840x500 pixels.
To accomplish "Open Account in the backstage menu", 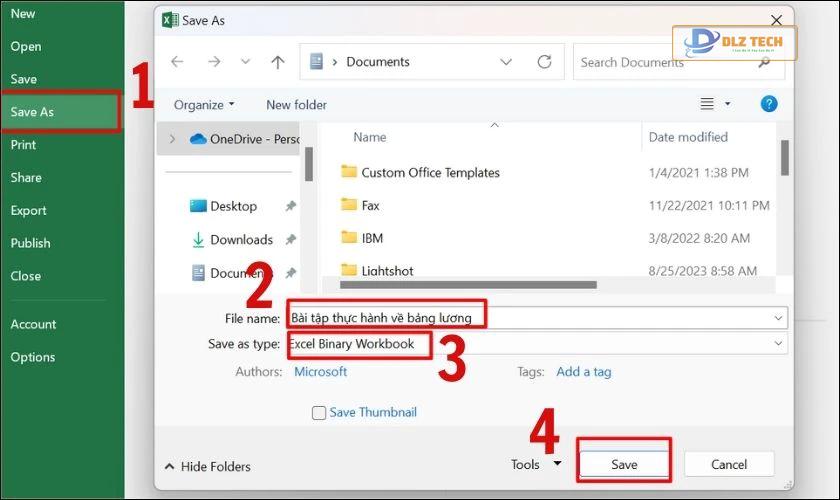I will point(33,324).
